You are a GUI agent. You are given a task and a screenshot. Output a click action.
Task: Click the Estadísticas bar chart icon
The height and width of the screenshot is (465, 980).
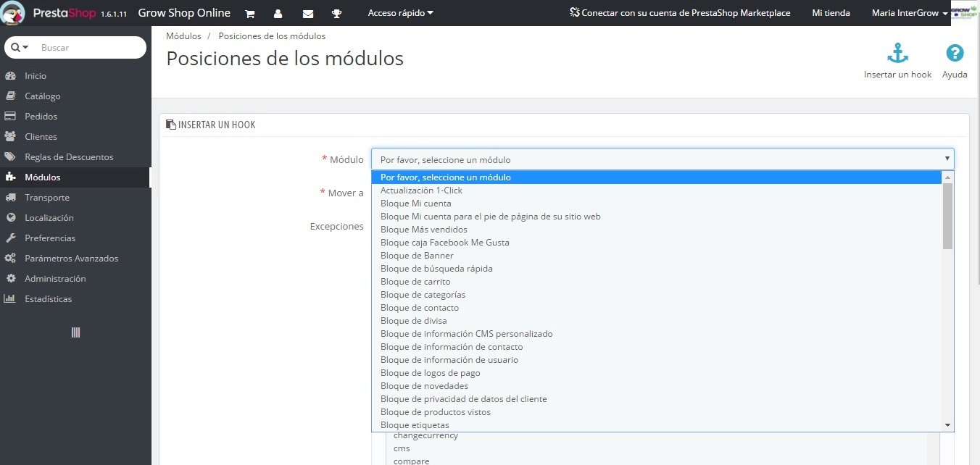pyautogui.click(x=10, y=298)
